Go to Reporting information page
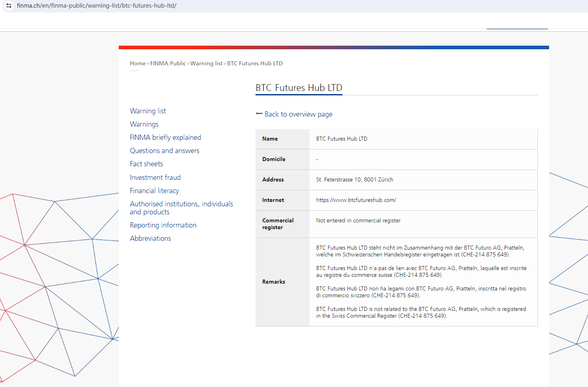 (x=163, y=225)
